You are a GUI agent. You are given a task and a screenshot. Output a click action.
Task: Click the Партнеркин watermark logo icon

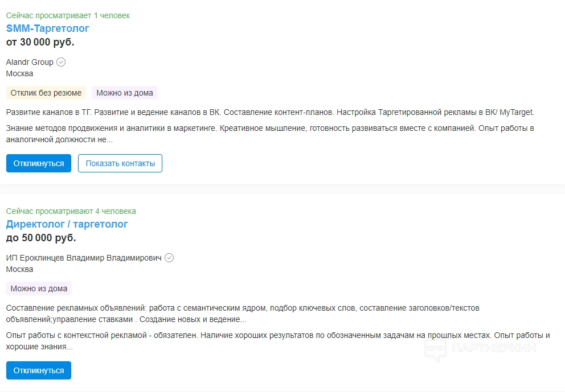point(435,349)
